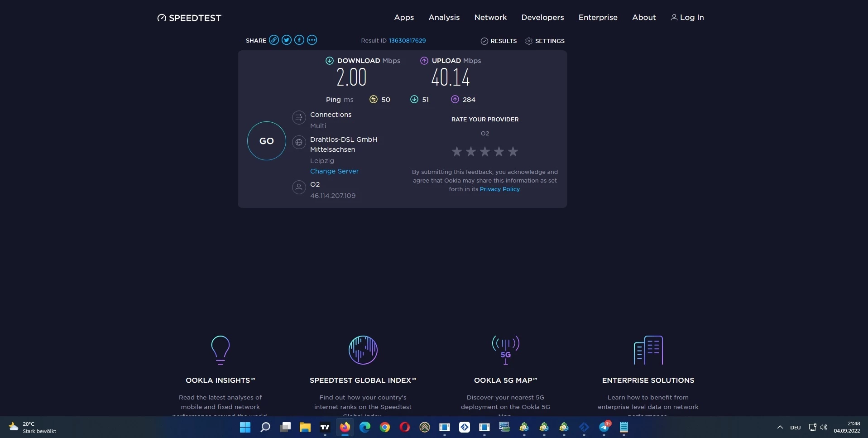868x438 pixels.
Task: Open the About menu
Action: point(644,17)
